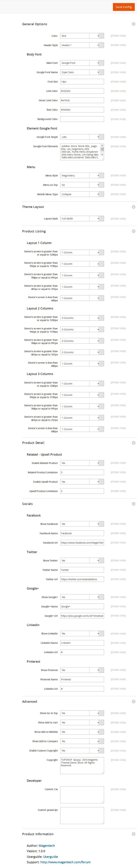Click the Google+ Name input field

point(82,607)
